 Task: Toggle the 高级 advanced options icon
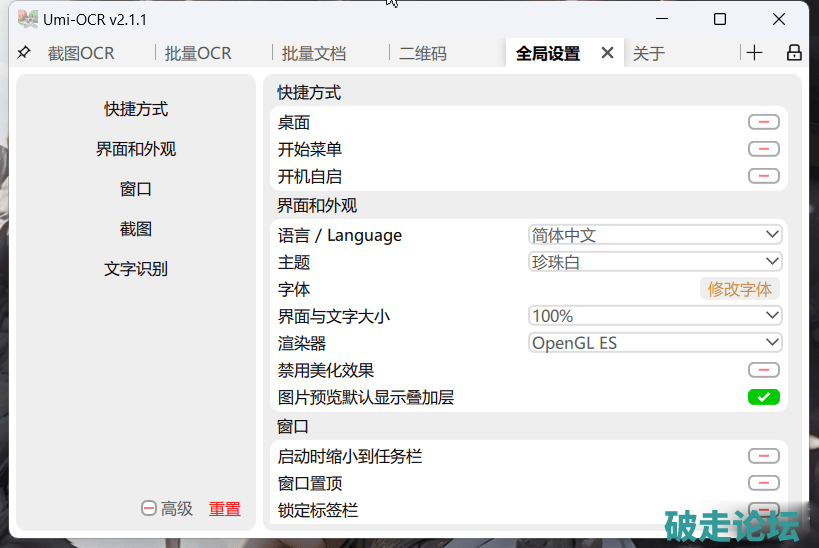[149, 509]
